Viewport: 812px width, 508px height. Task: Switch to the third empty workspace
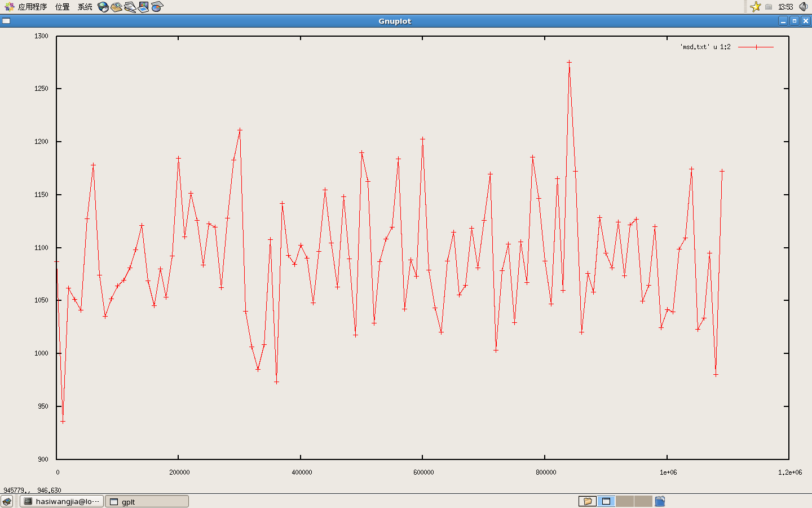625,501
